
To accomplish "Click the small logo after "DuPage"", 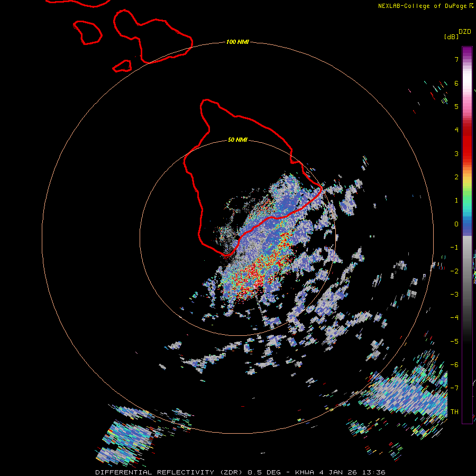I will [471, 5].
